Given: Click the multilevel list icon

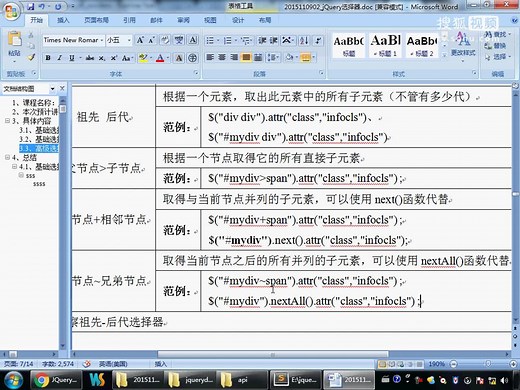Looking at the screenshot, I should coord(246,40).
